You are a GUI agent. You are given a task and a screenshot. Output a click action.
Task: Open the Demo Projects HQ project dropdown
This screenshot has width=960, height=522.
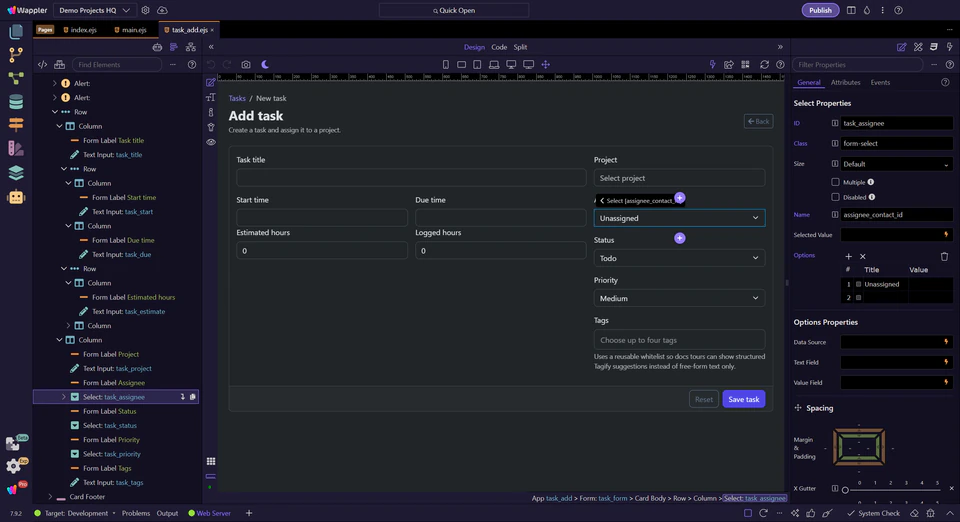(94, 10)
